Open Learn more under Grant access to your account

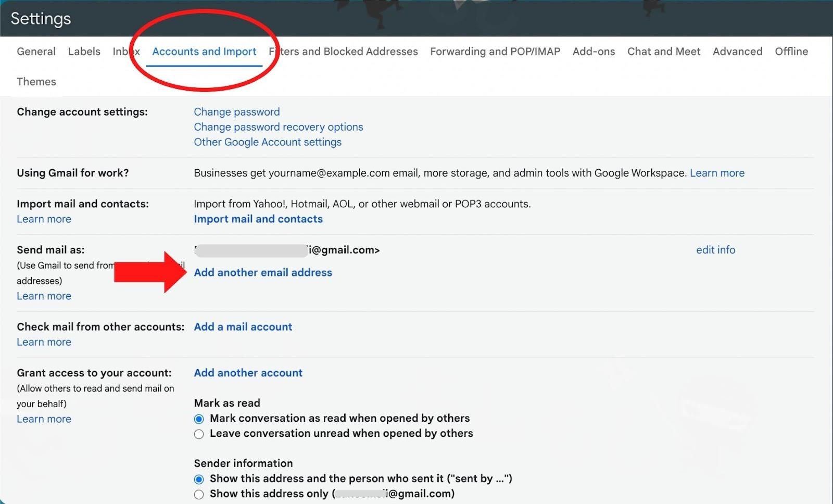[44, 419]
